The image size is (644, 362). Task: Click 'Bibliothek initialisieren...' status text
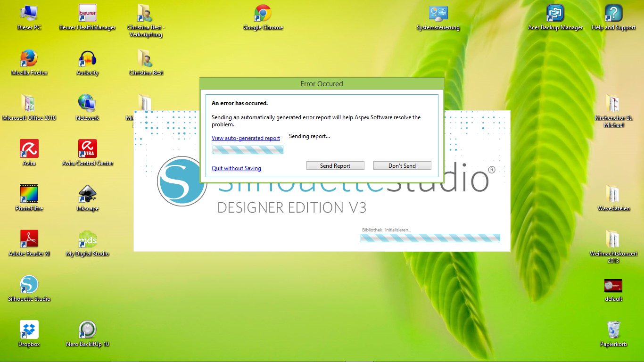click(x=386, y=230)
